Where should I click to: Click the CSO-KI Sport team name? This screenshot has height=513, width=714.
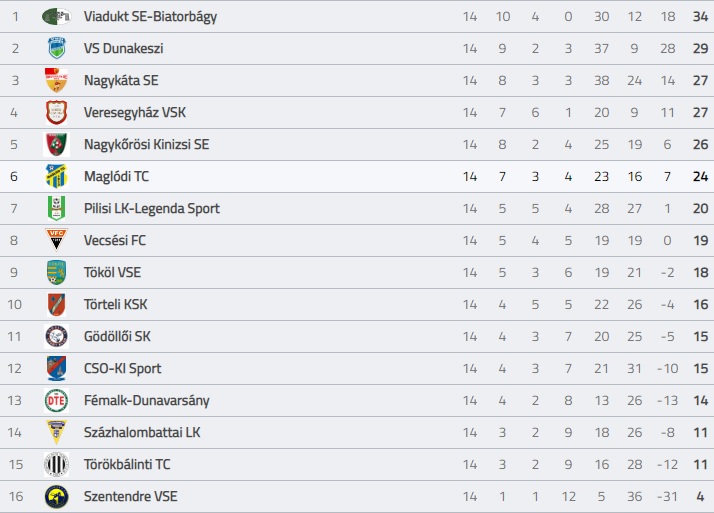click(x=122, y=368)
